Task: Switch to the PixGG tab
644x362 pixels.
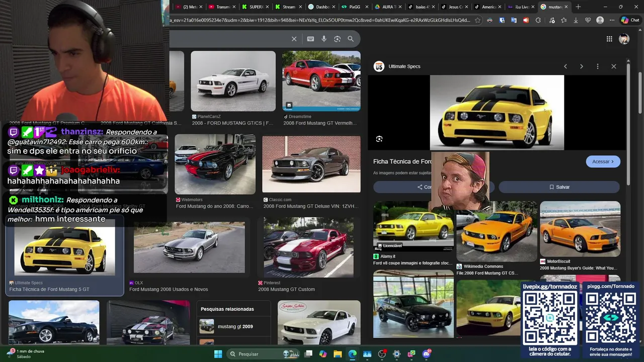Action: pos(354,7)
